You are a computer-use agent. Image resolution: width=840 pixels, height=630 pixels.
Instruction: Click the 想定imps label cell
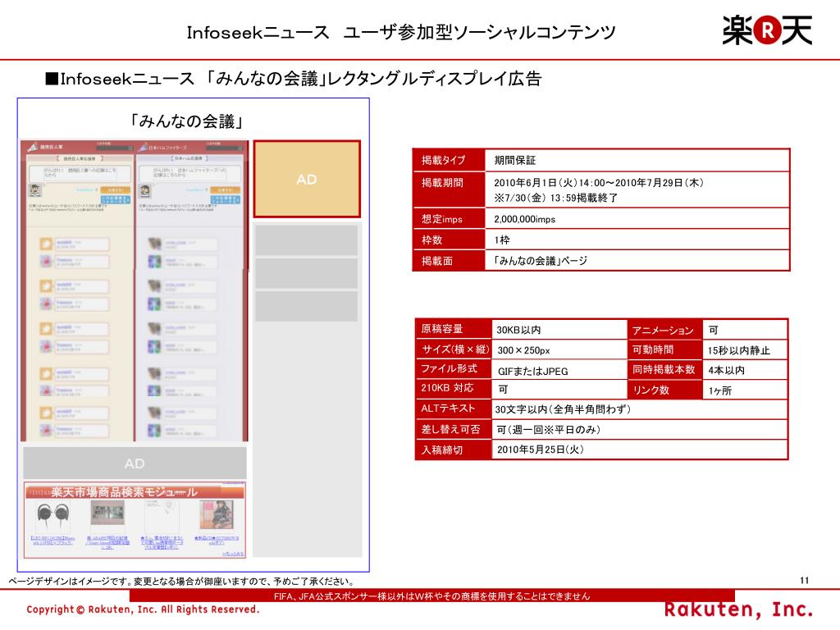pyautogui.click(x=449, y=218)
